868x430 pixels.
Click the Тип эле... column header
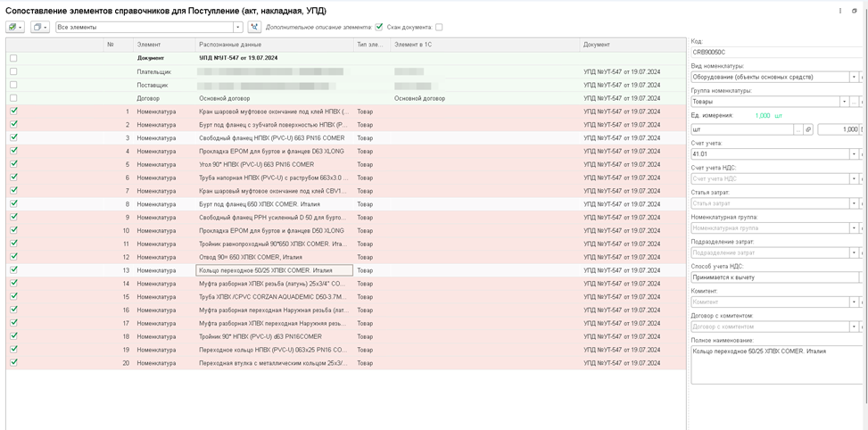tap(372, 45)
